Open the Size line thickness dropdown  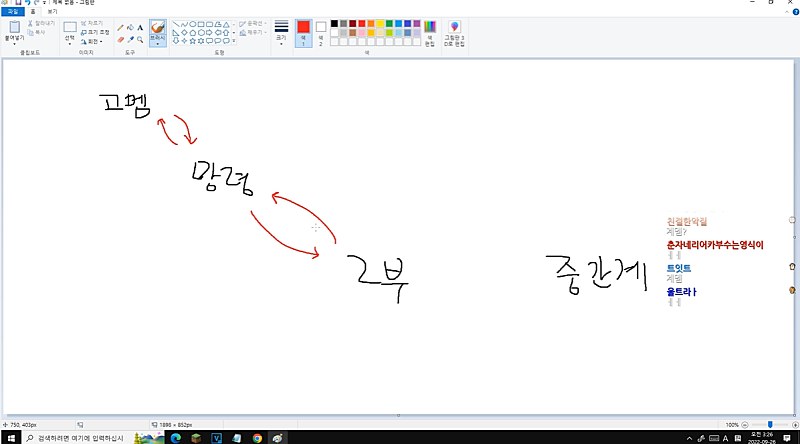[x=282, y=34]
